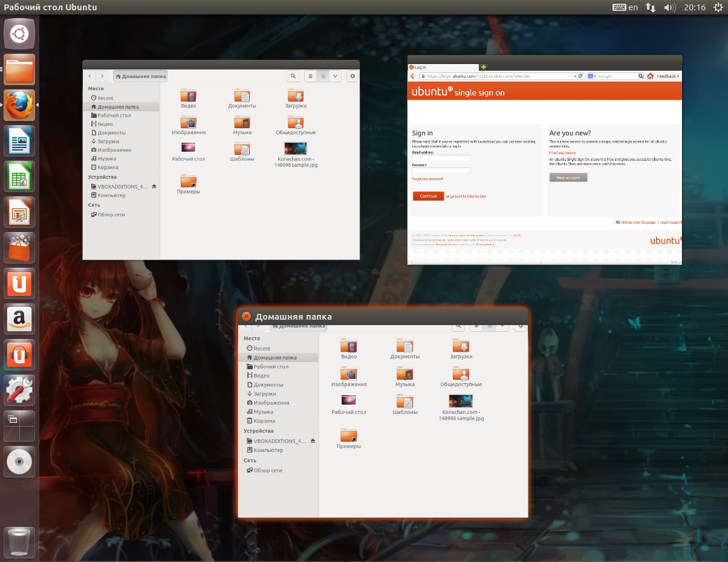
Task: Click the Forgot your password? link
Action: [427, 179]
